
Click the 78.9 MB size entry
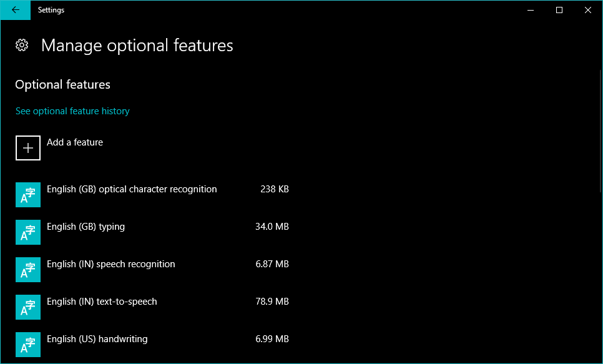pos(272,302)
